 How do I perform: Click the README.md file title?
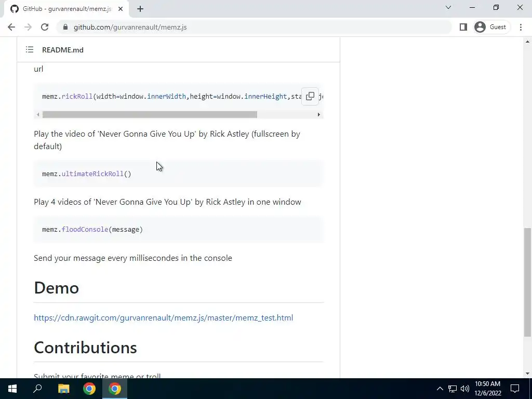(63, 50)
